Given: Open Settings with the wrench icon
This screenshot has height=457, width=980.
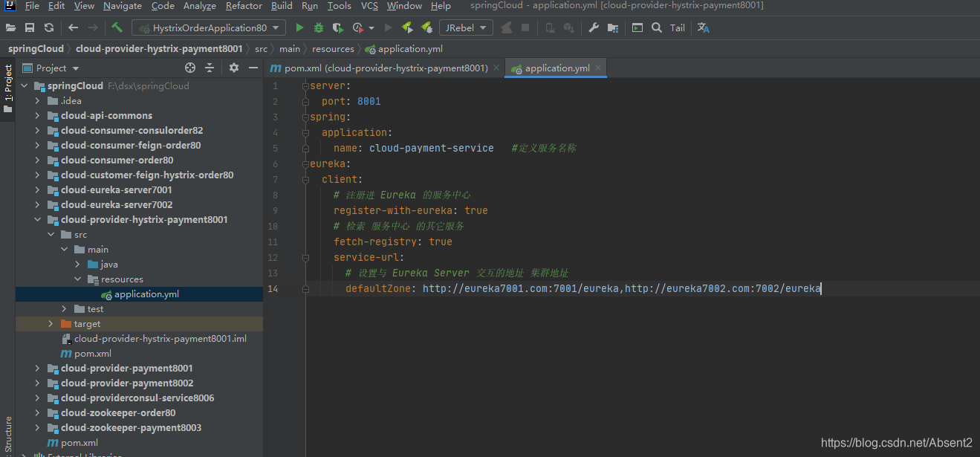Looking at the screenshot, I should tap(594, 27).
